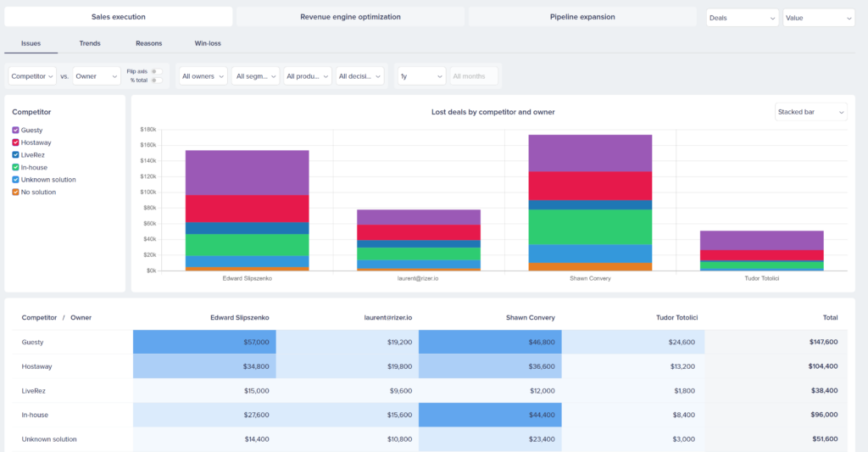Uncheck the Guesty competitor checkbox
Screen dimensions: 868x452
click(x=16, y=131)
